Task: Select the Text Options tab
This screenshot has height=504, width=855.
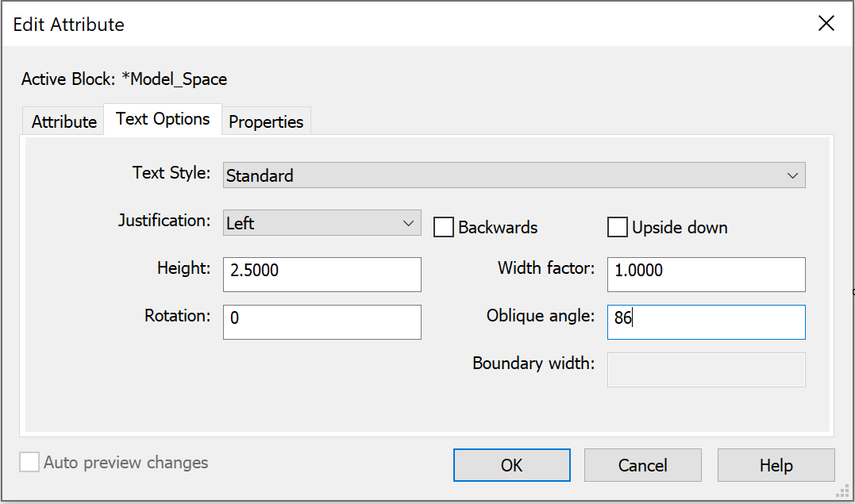Action: pyautogui.click(x=163, y=119)
